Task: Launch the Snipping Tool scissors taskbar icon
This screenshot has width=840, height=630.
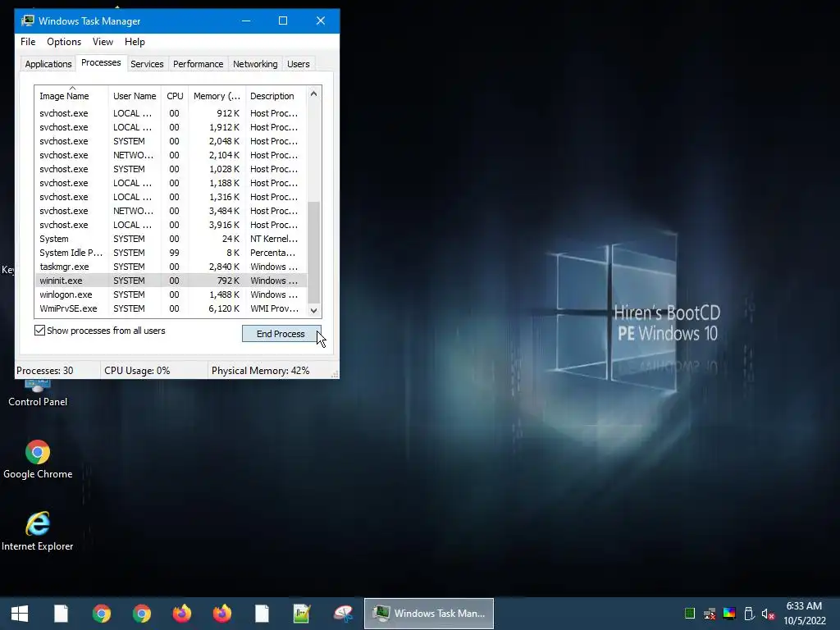Action: [343, 614]
